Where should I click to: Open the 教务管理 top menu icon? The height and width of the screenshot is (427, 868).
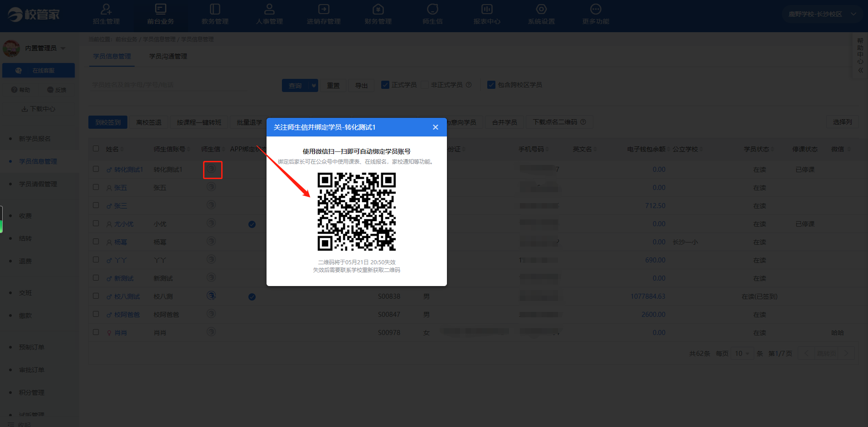[215, 9]
